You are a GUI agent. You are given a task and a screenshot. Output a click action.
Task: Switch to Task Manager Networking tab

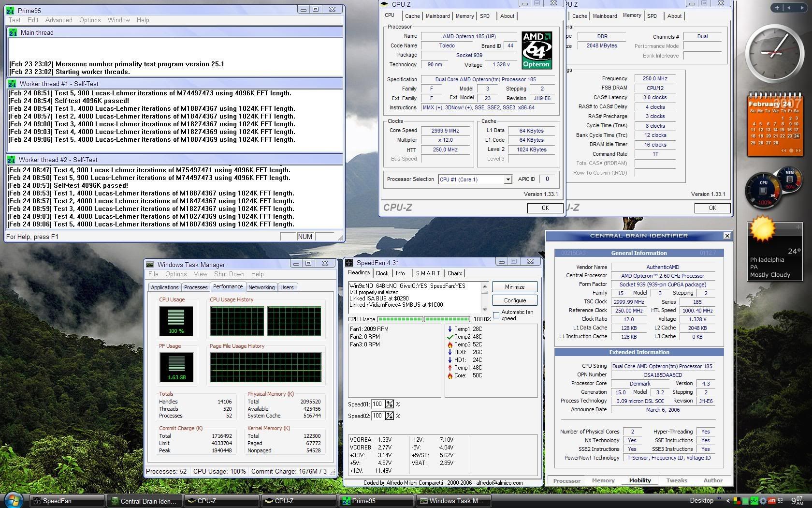(x=261, y=287)
